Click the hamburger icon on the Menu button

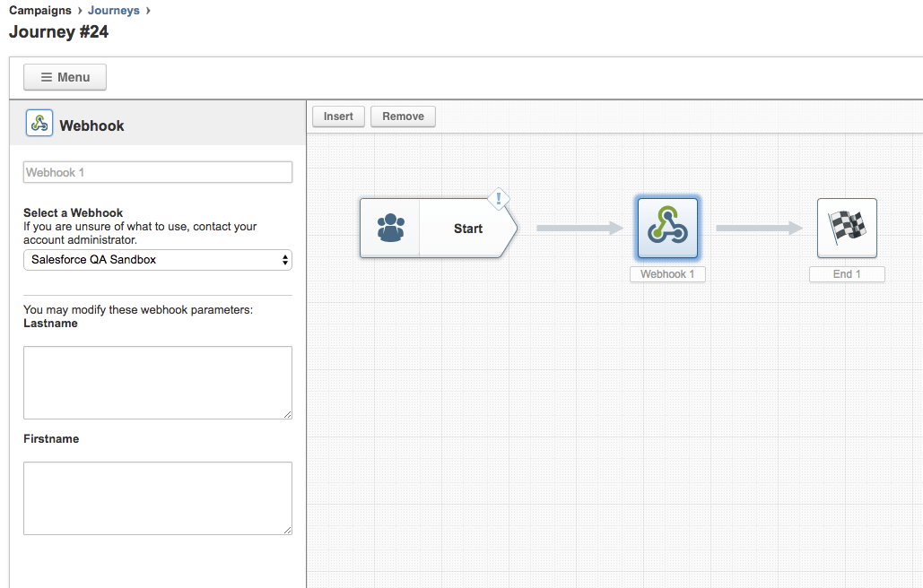point(47,77)
